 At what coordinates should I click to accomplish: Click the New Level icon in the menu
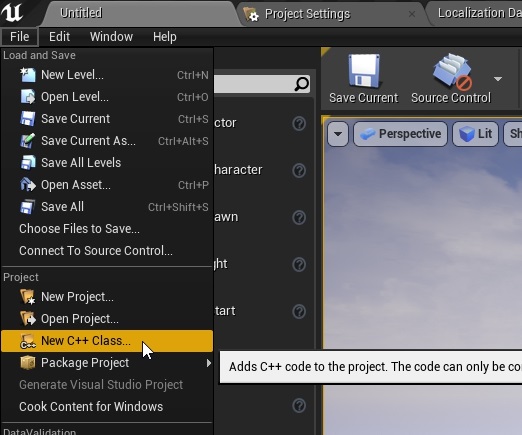(x=28, y=75)
